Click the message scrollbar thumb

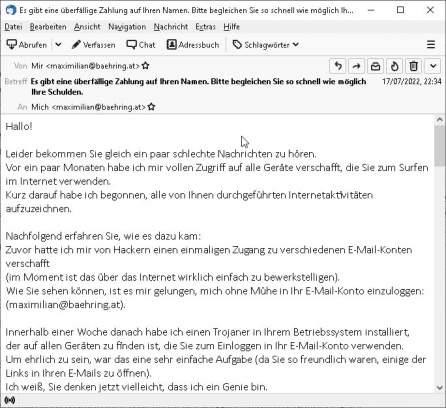pos(440,145)
